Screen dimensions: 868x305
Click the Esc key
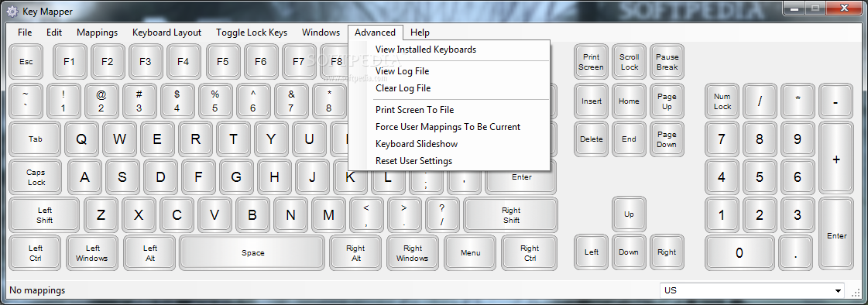26,62
